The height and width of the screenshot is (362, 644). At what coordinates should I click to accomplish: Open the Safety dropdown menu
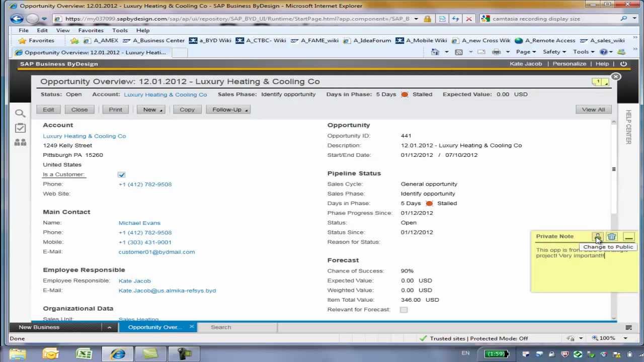pos(554,52)
